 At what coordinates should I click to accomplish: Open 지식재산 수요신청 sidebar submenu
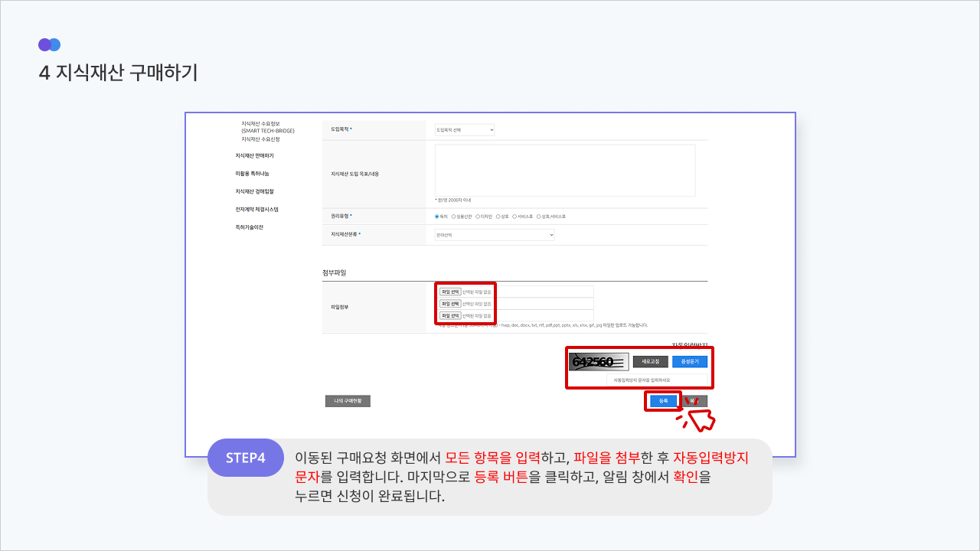(x=260, y=139)
